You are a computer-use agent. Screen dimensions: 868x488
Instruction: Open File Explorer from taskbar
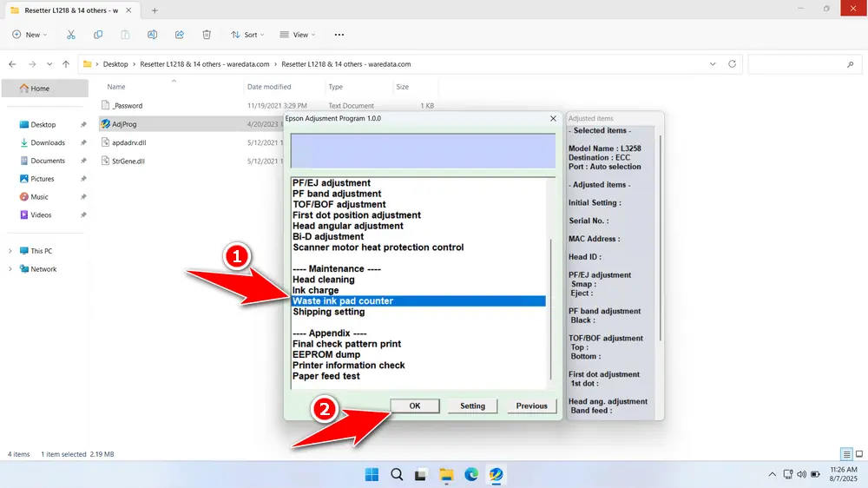[446, 474]
